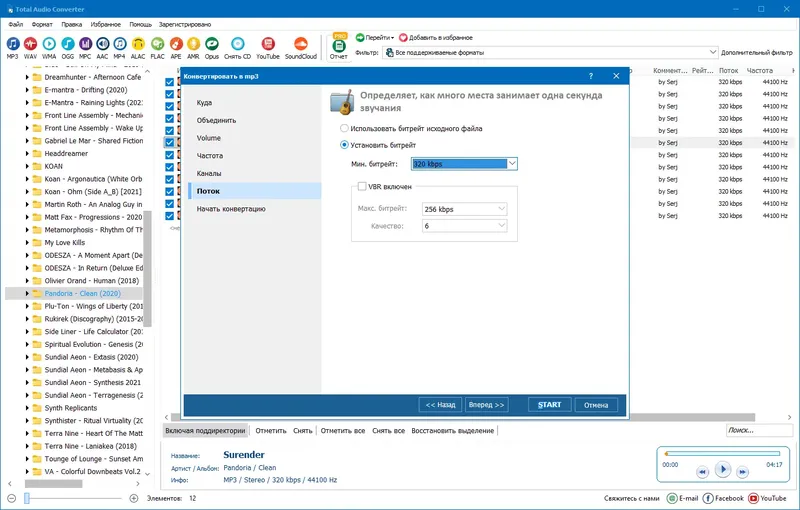
Task: Click the Вперед >> button
Action: [x=486, y=405]
